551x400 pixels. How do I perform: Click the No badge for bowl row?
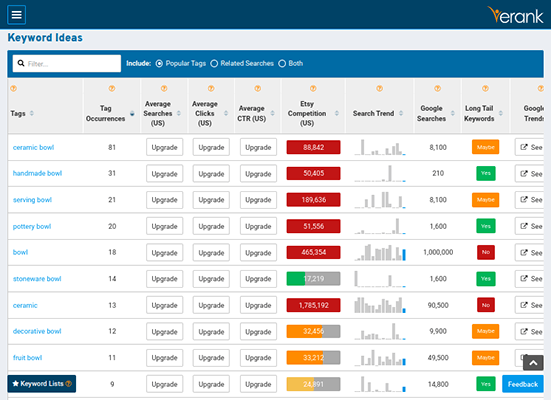486,252
